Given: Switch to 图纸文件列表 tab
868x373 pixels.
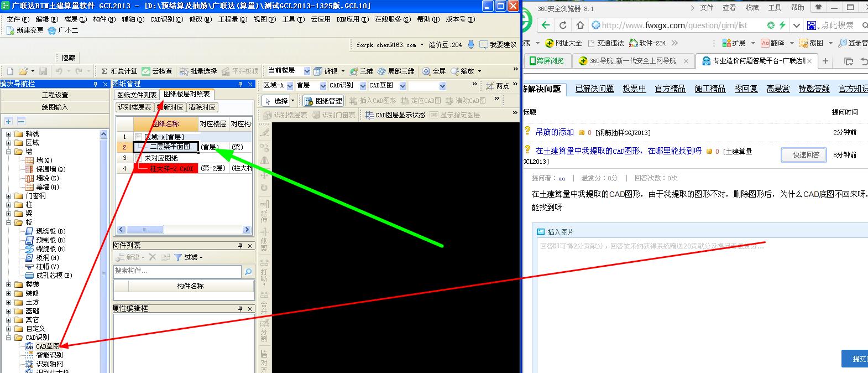Looking at the screenshot, I should click(x=137, y=95).
